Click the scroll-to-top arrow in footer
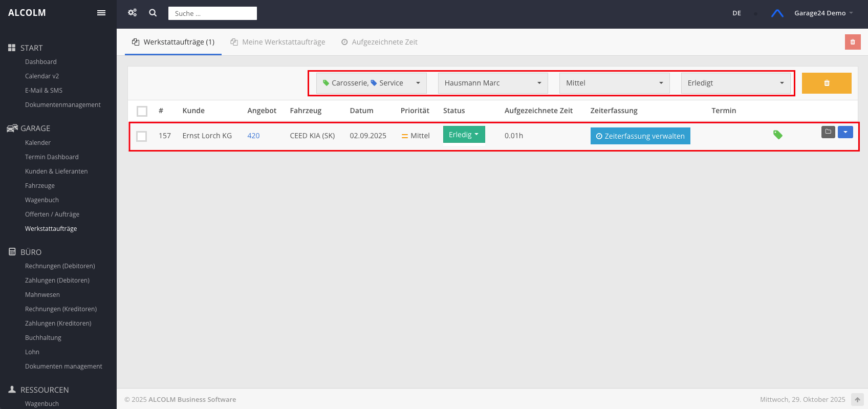868x409 pixels. click(857, 399)
